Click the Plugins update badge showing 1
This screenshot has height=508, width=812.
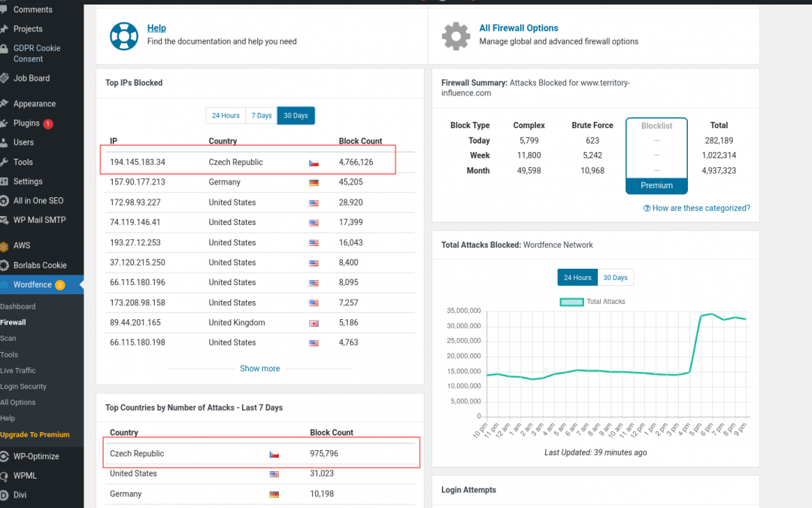48,124
